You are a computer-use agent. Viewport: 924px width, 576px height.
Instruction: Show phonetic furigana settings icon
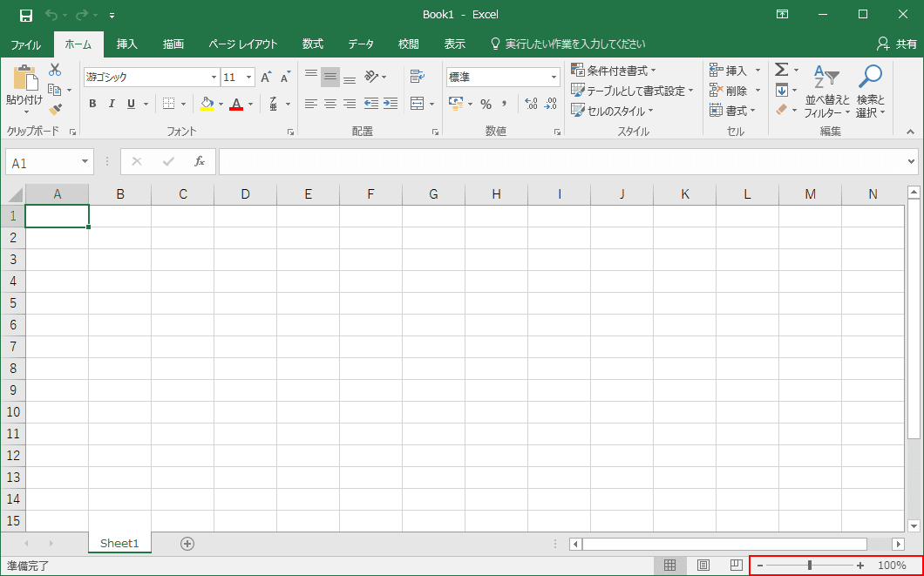[x=274, y=104]
